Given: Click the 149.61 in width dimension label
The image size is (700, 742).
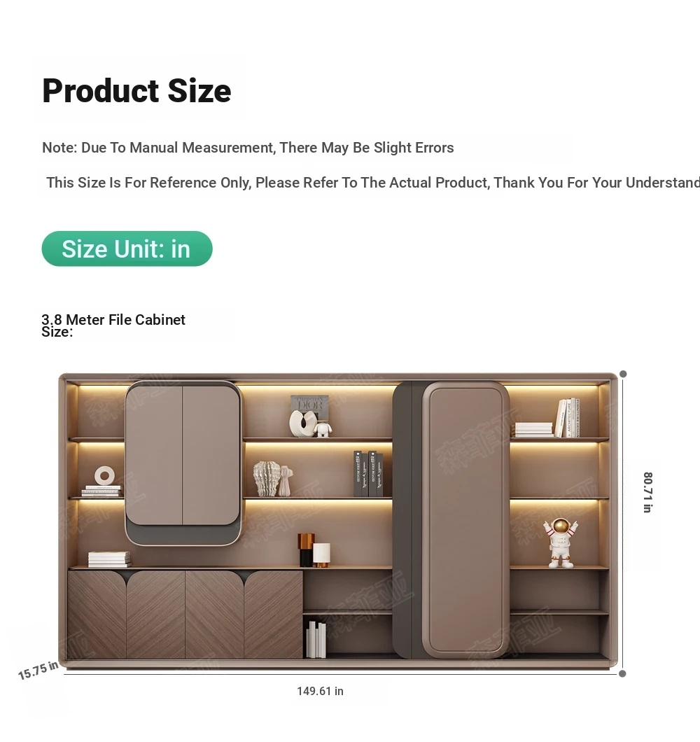Looking at the screenshot, I should [320, 691].
